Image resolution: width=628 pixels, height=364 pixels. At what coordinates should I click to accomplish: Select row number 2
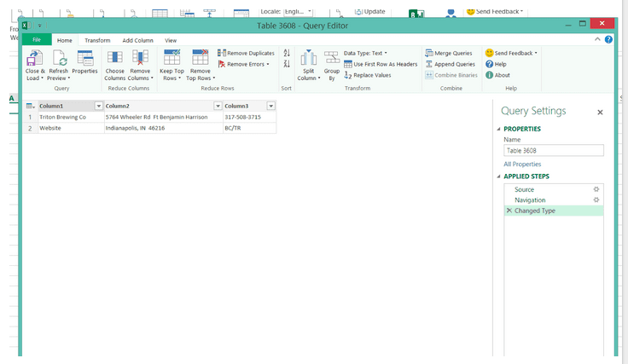[30, 128]
